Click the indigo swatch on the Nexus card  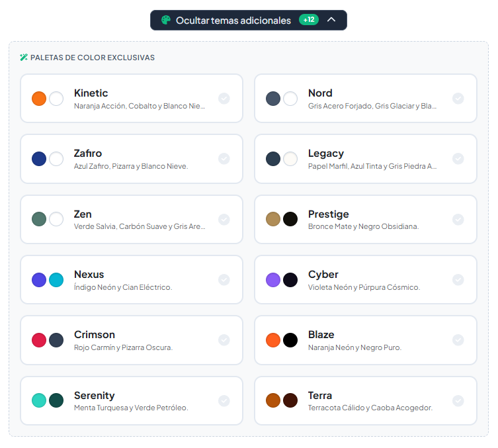click(x=39, y=280)
